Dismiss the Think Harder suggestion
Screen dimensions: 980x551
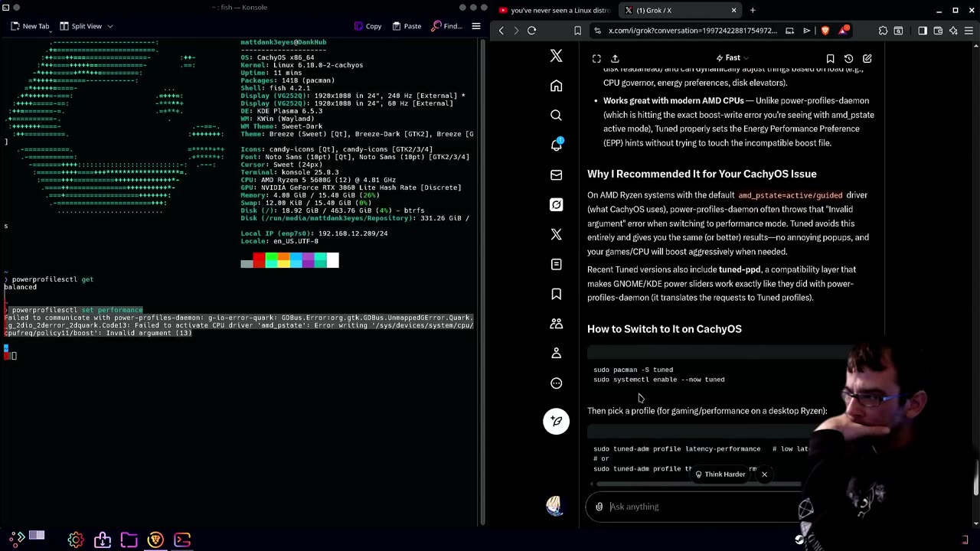pyautogui.click(x=764, y=474)
